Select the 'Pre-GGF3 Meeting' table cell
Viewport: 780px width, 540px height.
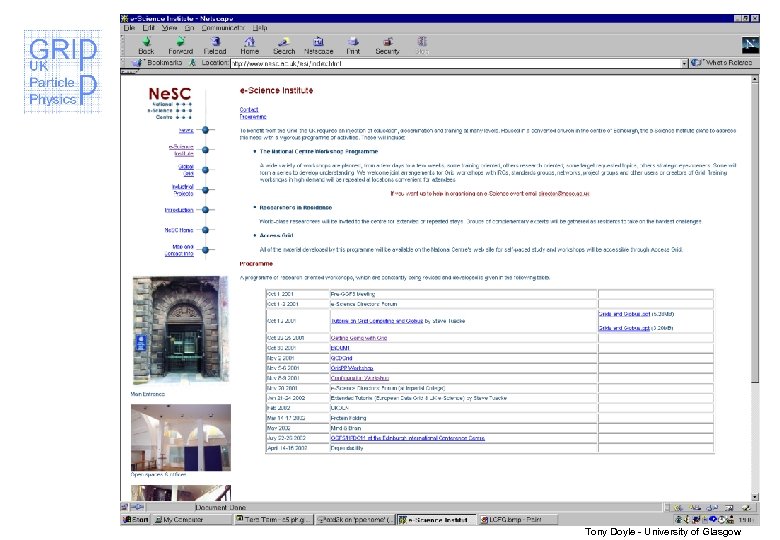coord(463,294)
